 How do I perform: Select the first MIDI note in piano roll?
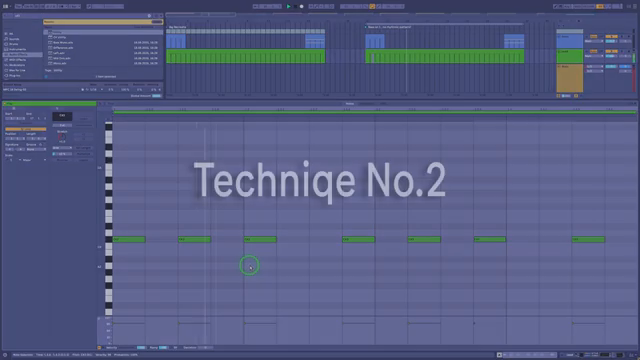[x=129, y=240]
